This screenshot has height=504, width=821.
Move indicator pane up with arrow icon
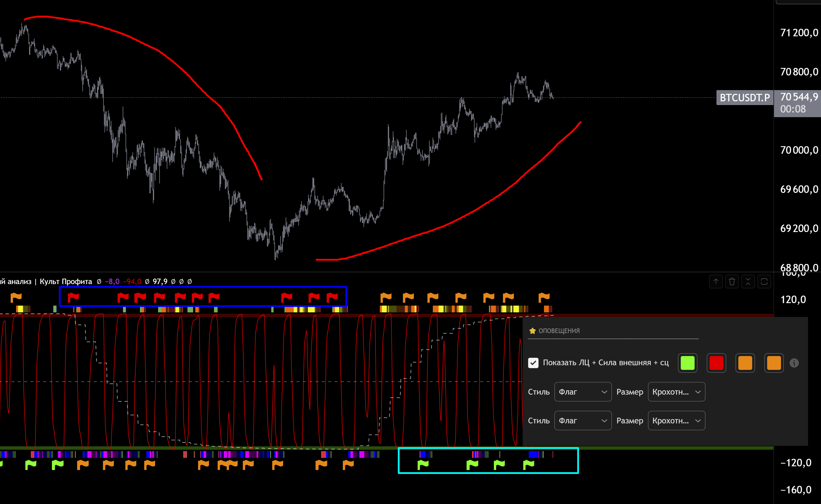[716, 282]
